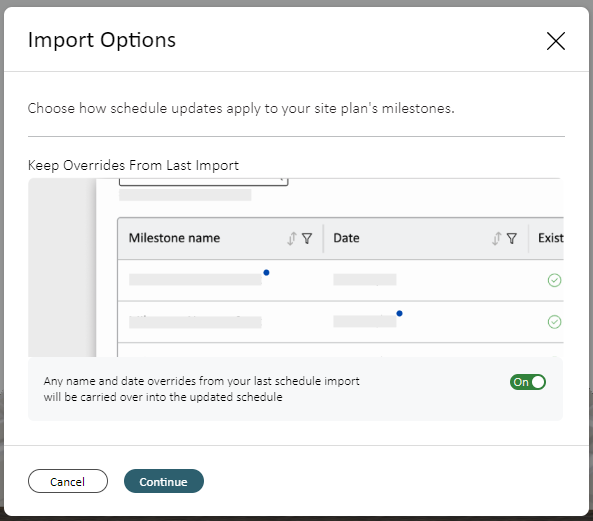Select the Milestone name column header

tap(174, 238)
